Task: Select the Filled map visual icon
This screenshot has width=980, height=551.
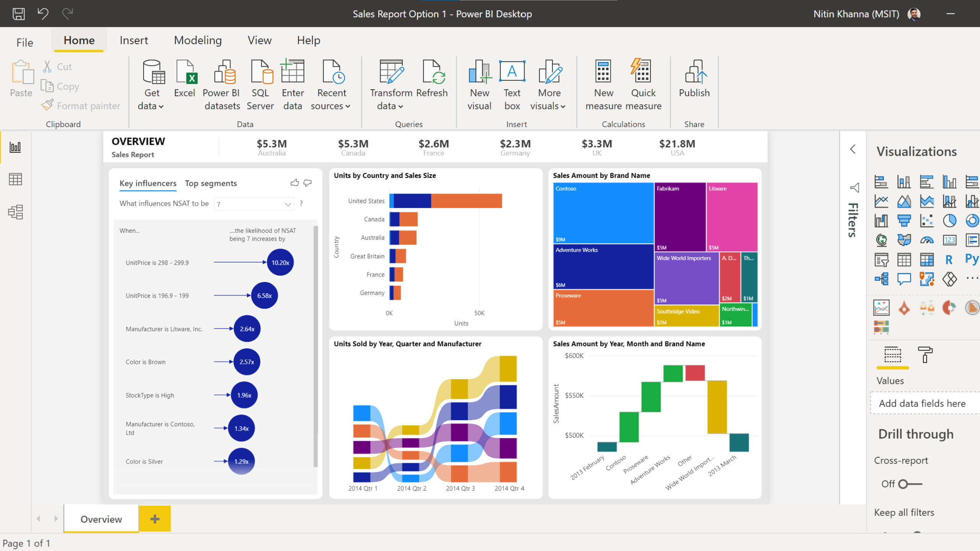Action: [903, 240]
